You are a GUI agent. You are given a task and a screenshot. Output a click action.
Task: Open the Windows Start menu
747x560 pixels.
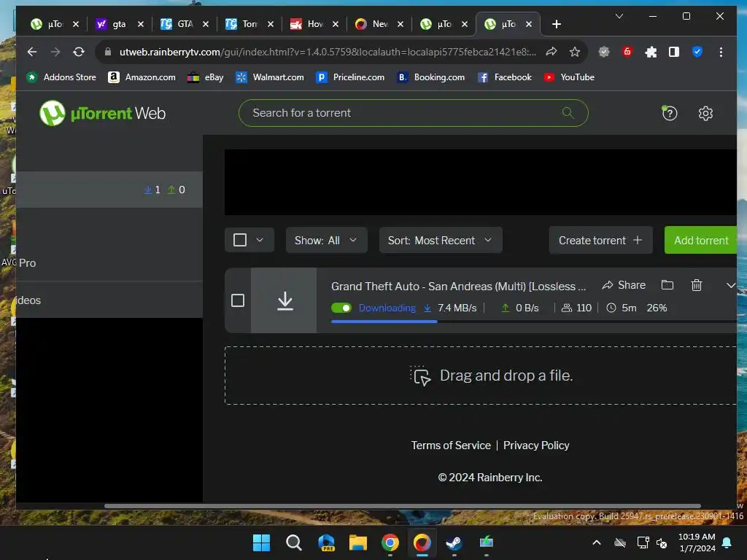pyautogui.click(x=261, y=542)
